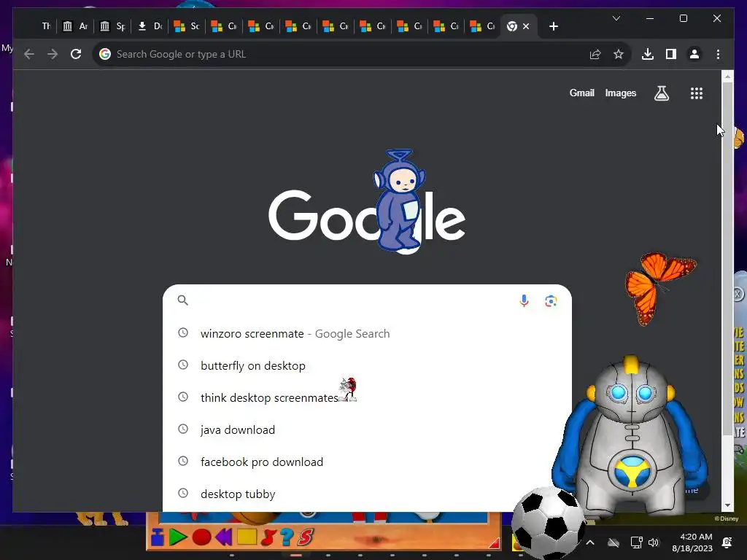Click the blue weight icon in orange toolbar
747x560 pixels.
click(x=158, y=537)
